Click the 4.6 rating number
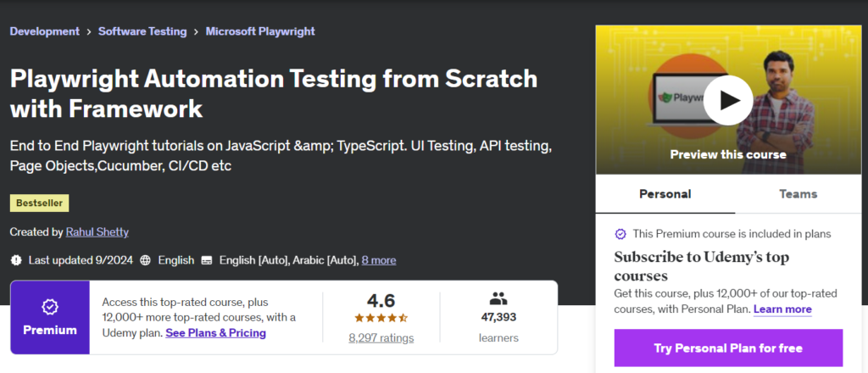 pyautogui.click(x=381, y=301)
